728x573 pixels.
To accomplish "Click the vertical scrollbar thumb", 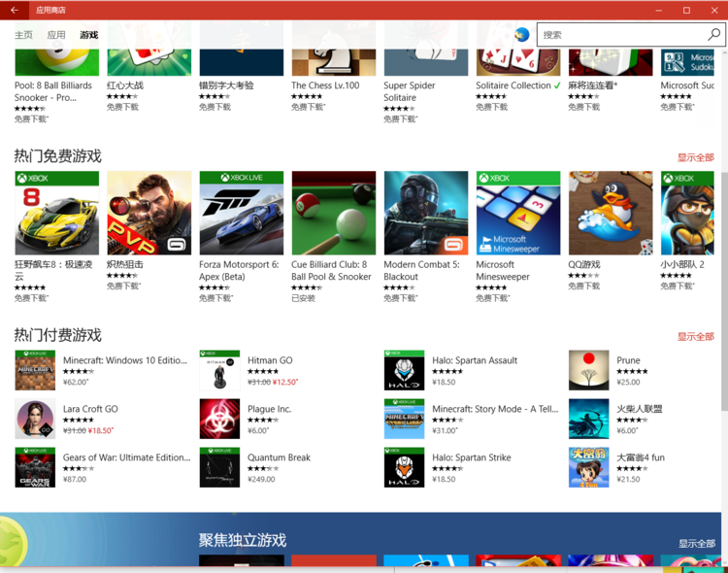I will [724, 291].
